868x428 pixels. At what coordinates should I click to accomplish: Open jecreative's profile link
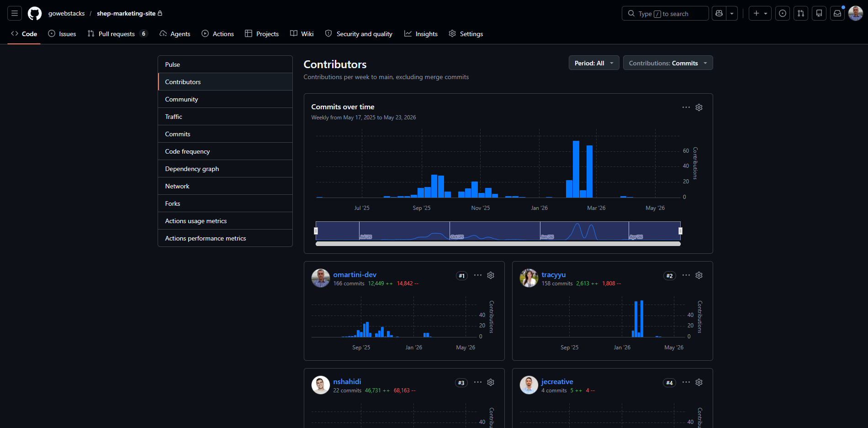(x=557, y=382)
